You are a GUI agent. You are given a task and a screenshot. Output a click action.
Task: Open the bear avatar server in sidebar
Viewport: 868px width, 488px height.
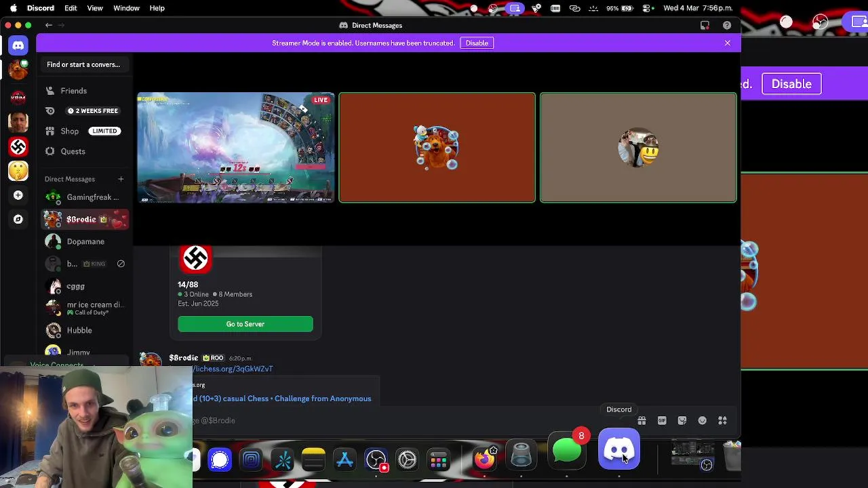tap(18, 69)
